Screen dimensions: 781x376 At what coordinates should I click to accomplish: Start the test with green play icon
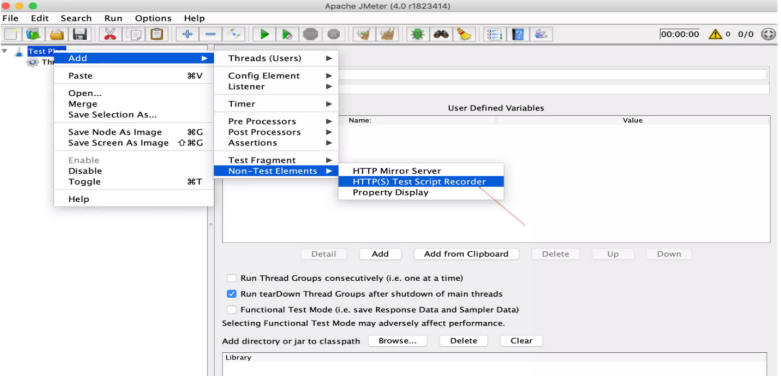(264, 34)
